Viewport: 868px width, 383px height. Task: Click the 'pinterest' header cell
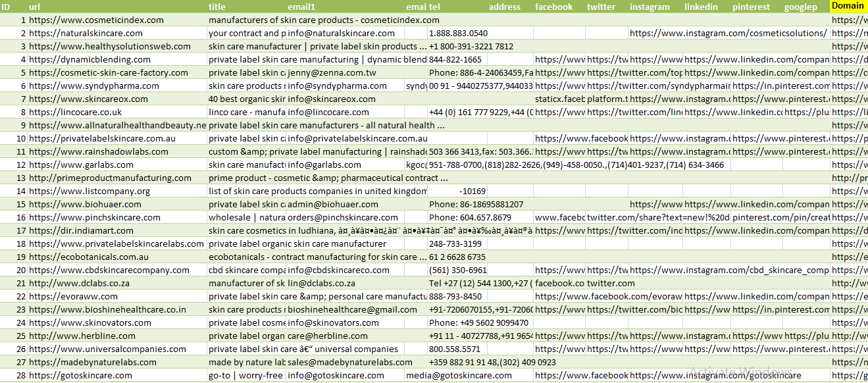point(757,7)
